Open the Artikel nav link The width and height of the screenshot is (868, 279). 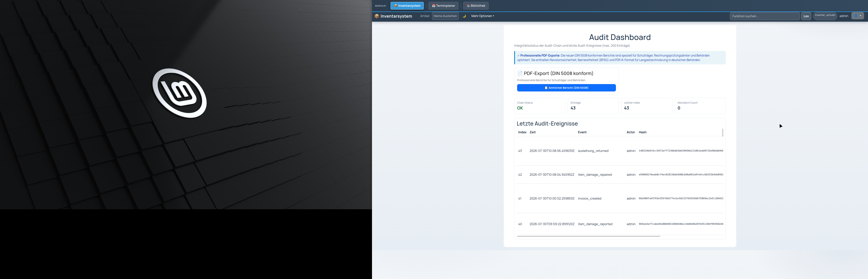point(425,16)
